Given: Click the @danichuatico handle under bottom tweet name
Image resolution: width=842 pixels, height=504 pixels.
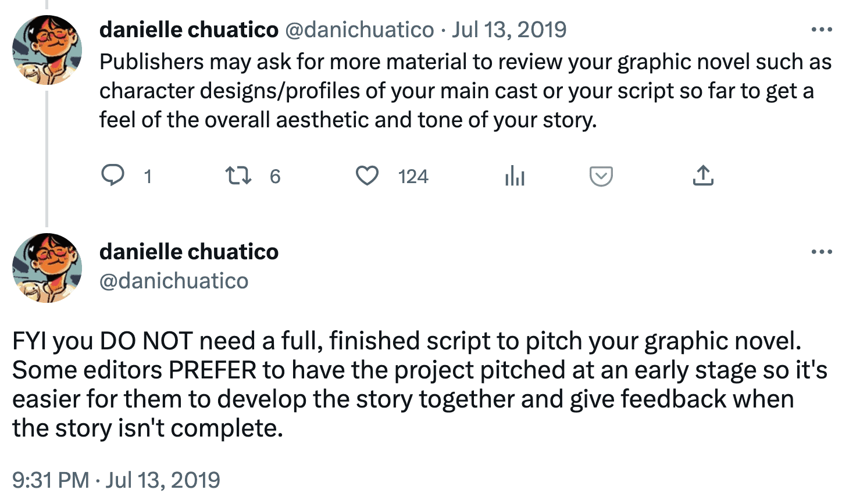Looking at the screenshot, I should click(174, 281).
